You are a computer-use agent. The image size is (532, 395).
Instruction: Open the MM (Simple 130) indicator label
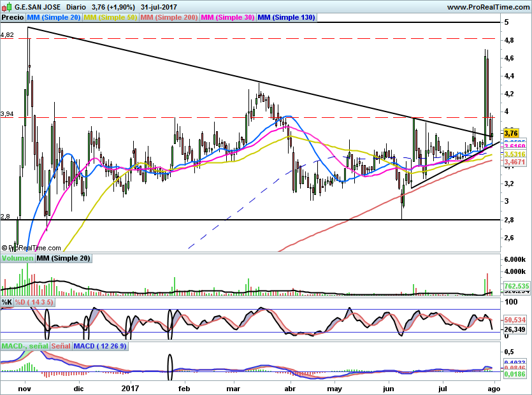pyautogui.click(x=286, y=18)
